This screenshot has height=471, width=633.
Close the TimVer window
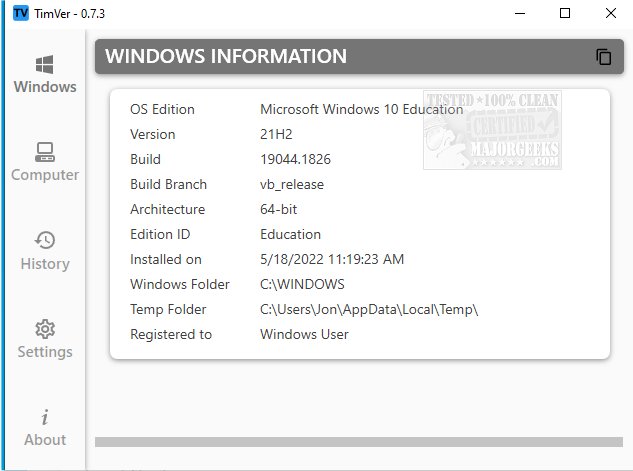(611, 13)
